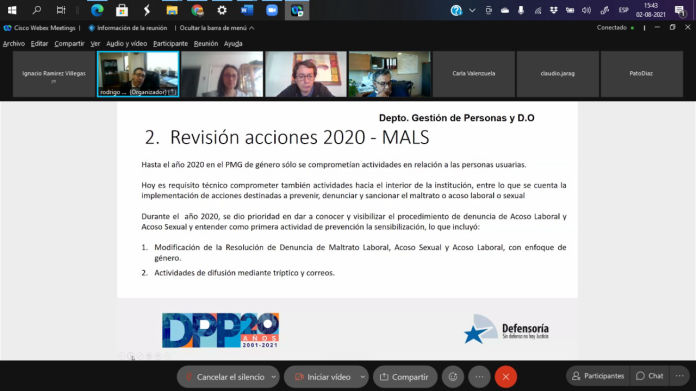Screen dimensions: 696x391
Task: Click the microphone tray icon
Action: 521,10
